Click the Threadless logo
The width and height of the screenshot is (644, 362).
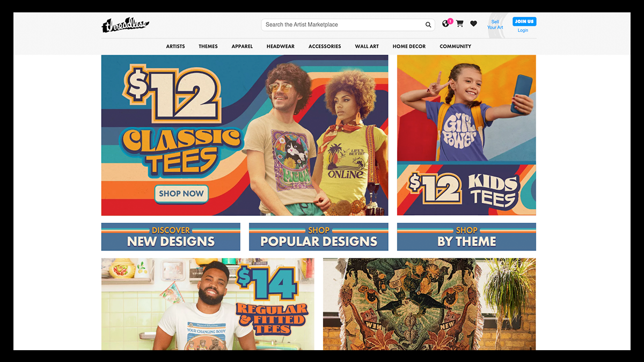pos(125,25)
